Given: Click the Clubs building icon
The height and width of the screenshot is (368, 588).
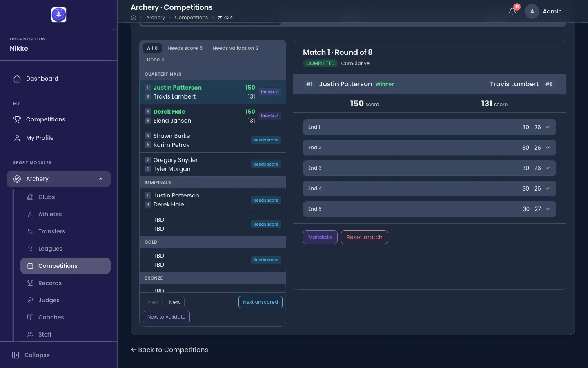Looking at the screenshot, I should (x=30, y=197).
